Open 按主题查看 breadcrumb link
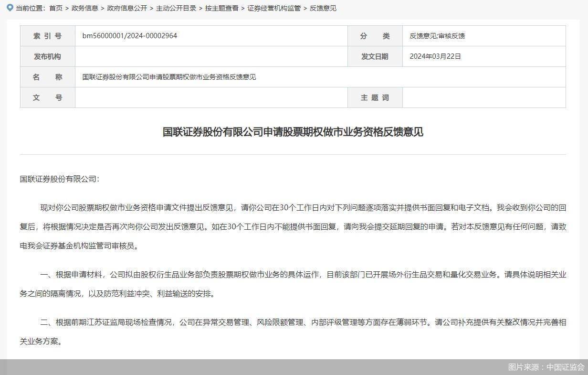Image resolution: width=588 pixels, height=375 pixels. pyautogui.click(x=222, y=8)
